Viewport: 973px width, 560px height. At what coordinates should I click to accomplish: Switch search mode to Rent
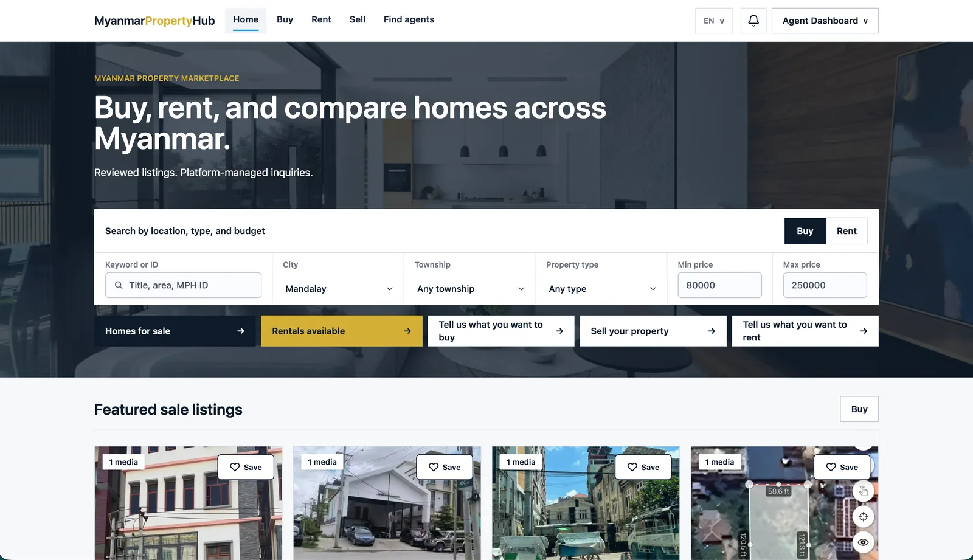coord(847,231)
